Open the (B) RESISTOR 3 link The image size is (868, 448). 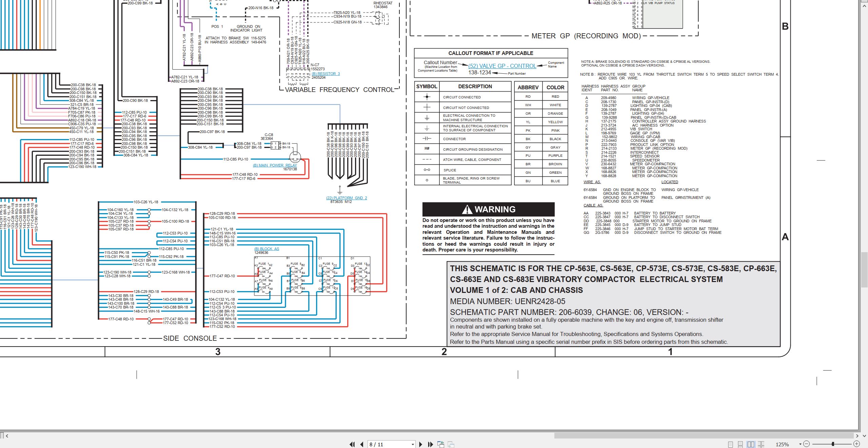pos(325,74)
